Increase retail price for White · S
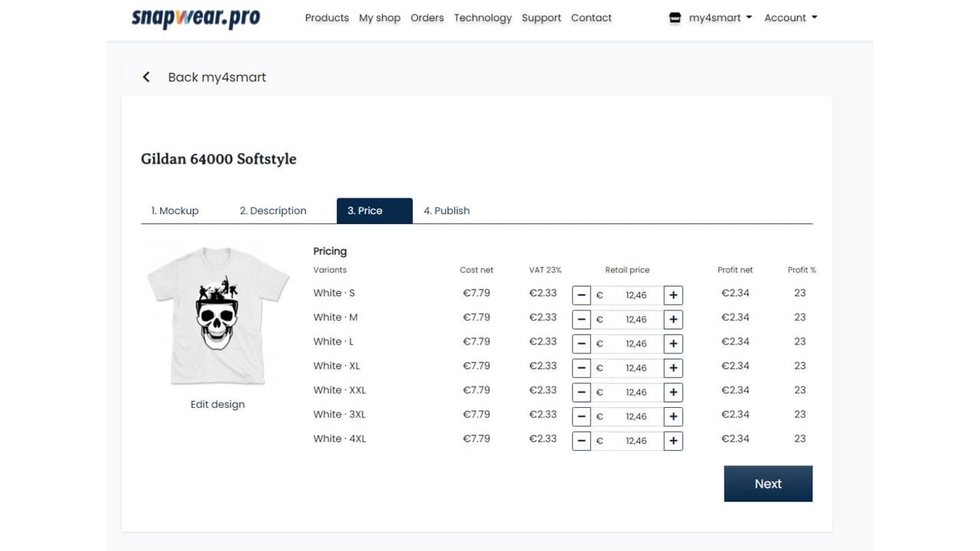This screenshot has height=551, width=980. [673, 295]
